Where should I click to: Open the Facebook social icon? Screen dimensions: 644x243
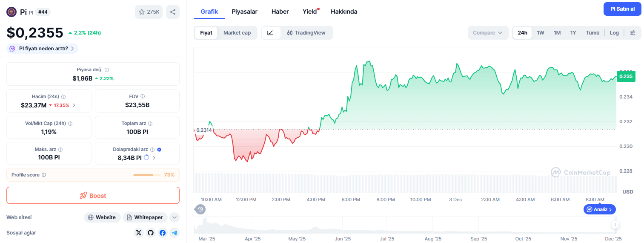point(163,233)
